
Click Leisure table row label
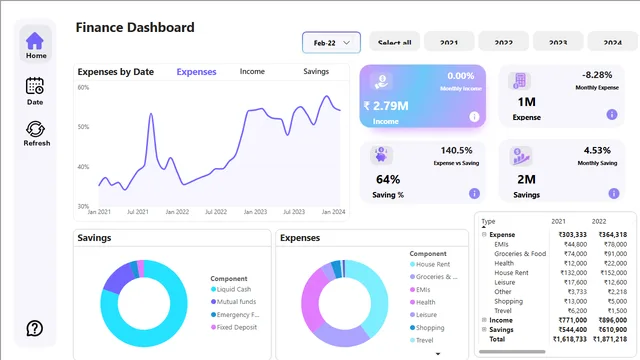tap(504, 282)
